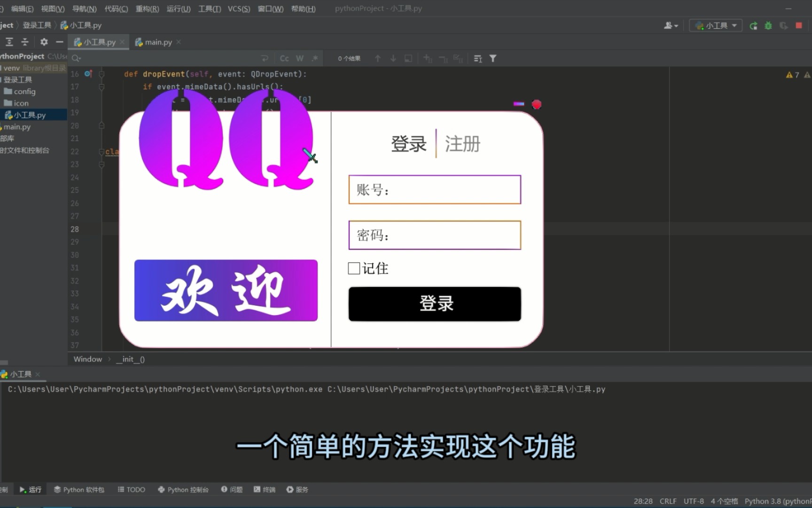Toggle match case (Cc) in the search bar
The height and width of the screenshot is (508, 812).
pyautogui.click(x=284, y=58)
